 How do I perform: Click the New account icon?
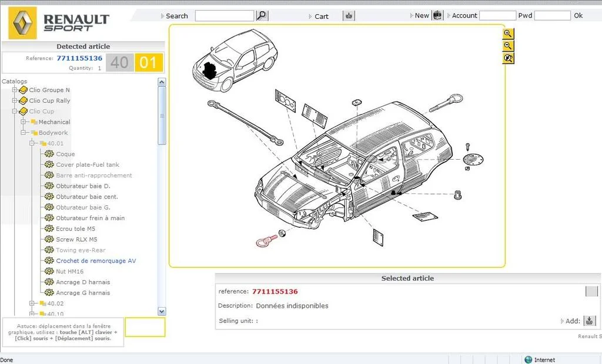click(437, 15)
